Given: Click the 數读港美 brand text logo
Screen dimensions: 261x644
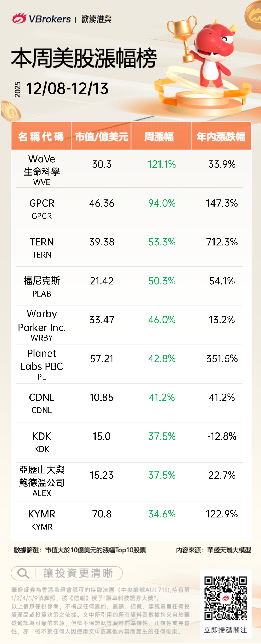Looking at the screenshot, I should [x=96, y=19].
